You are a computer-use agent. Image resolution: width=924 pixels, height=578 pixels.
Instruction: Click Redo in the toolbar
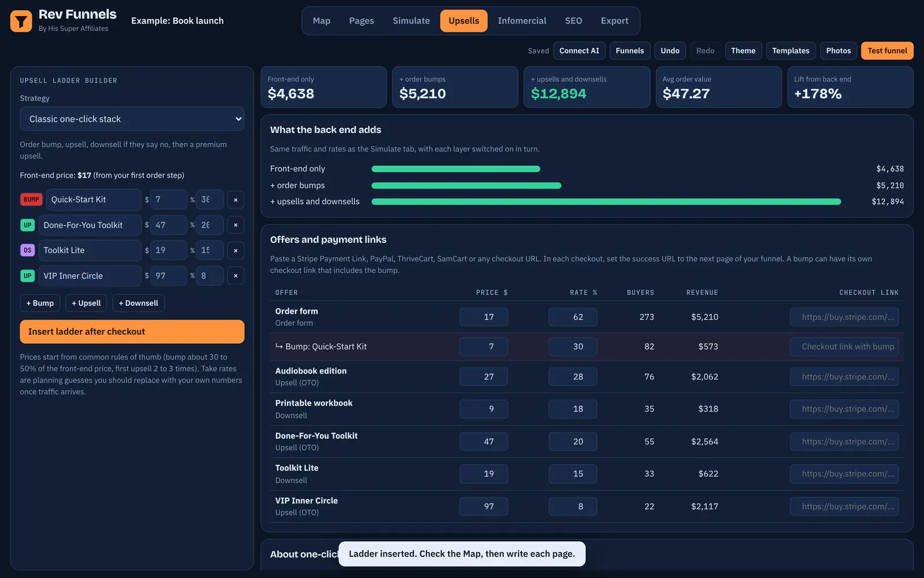pos(705,51)
